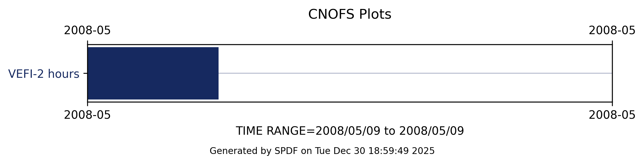Click the bottom-left 2008-05 axis label

tap(87, 115)
